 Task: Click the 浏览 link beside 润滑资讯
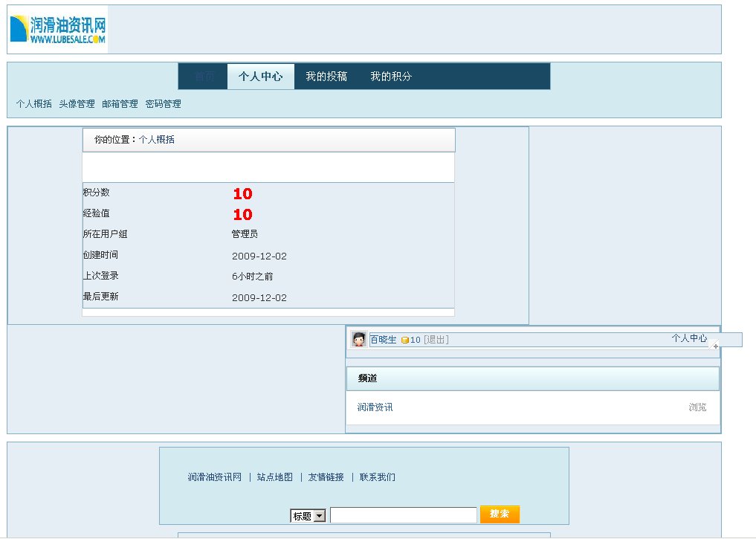tap(698, 407)
